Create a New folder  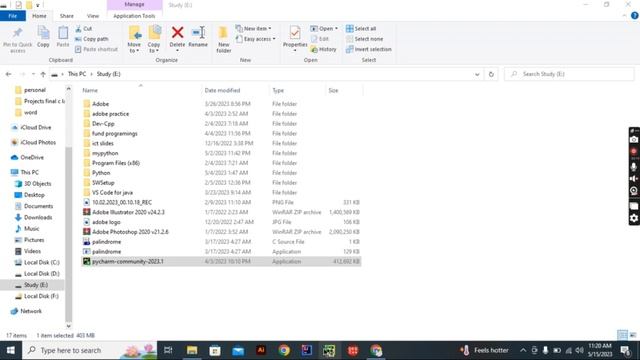[x=223, y=40]
